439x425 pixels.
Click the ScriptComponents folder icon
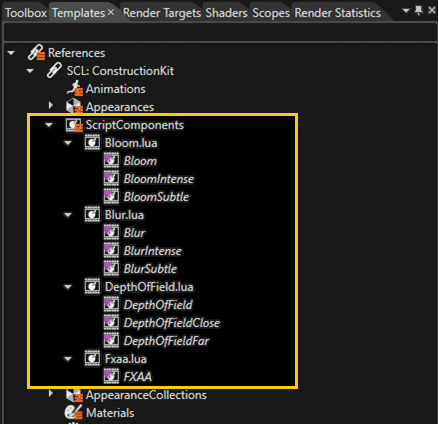pos(74,125)
